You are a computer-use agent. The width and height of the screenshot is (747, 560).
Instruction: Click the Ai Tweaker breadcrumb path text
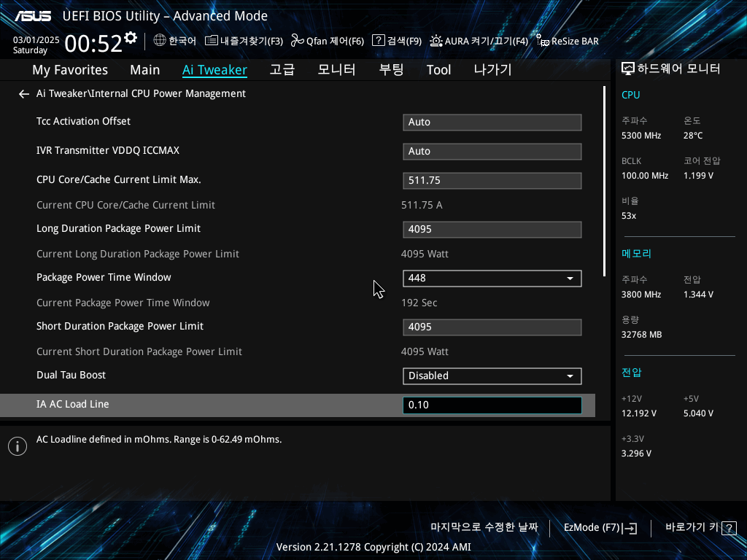141,93
